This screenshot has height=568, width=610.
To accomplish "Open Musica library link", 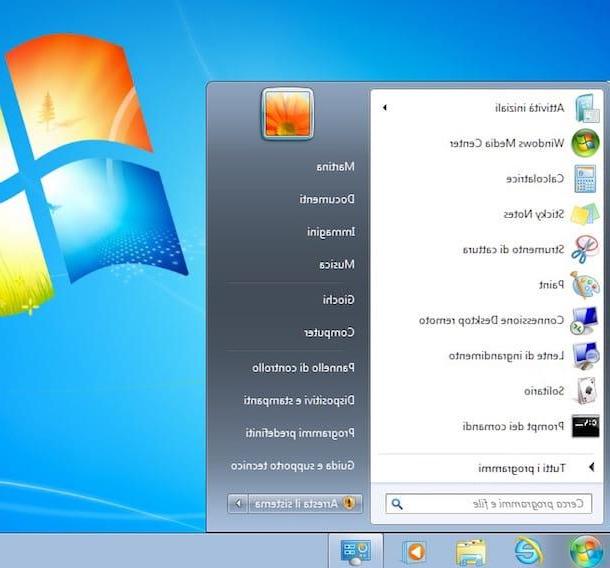I will click(337, 265).
